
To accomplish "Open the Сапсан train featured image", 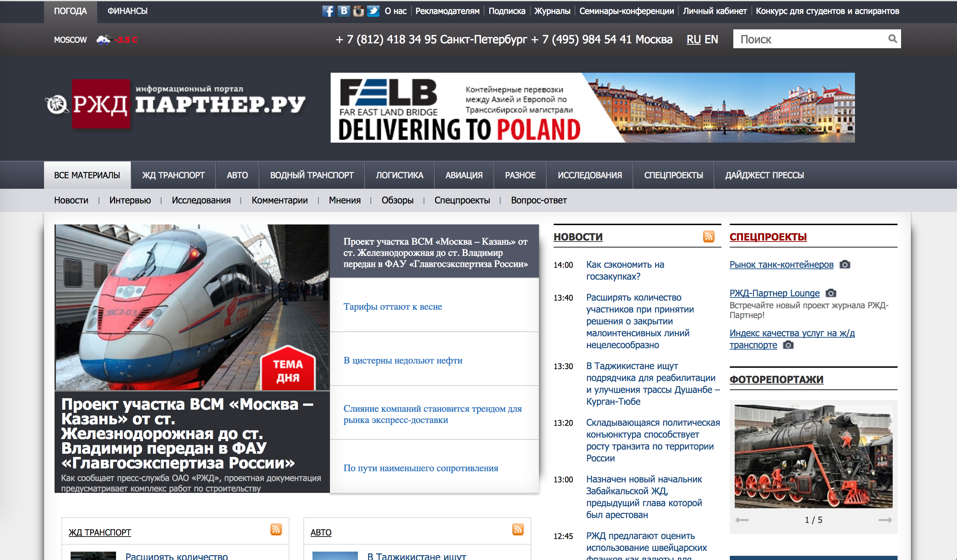I will [x=192, y=307].
